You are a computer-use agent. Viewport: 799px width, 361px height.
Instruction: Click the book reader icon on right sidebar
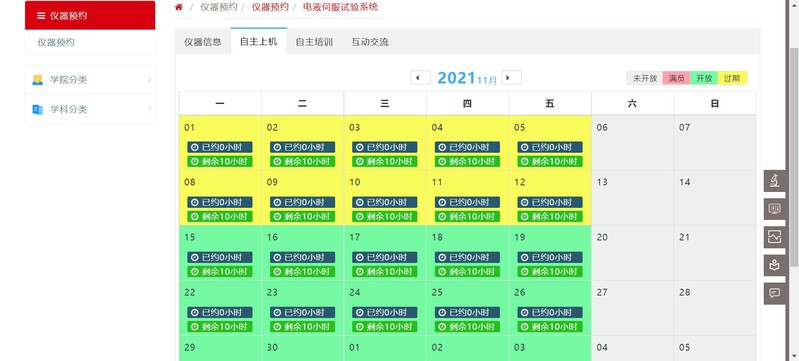click(774, 265)
